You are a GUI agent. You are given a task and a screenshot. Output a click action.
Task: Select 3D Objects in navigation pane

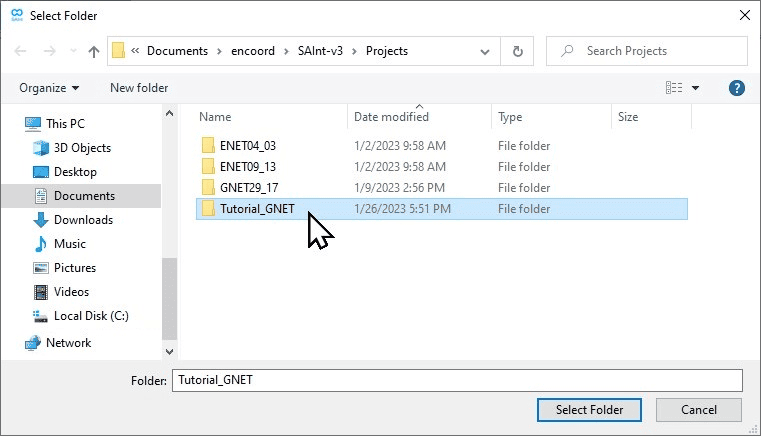click(82, 148)
